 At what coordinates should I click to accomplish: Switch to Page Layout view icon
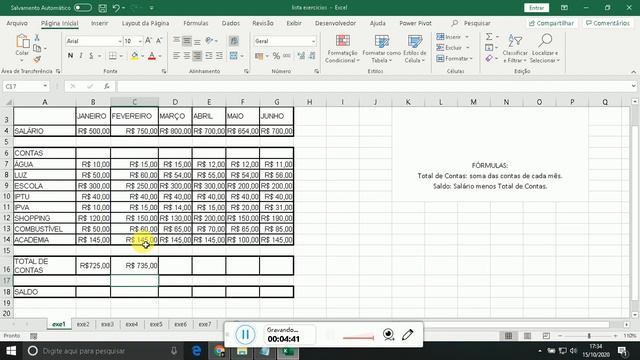click(x=527, y=336)
